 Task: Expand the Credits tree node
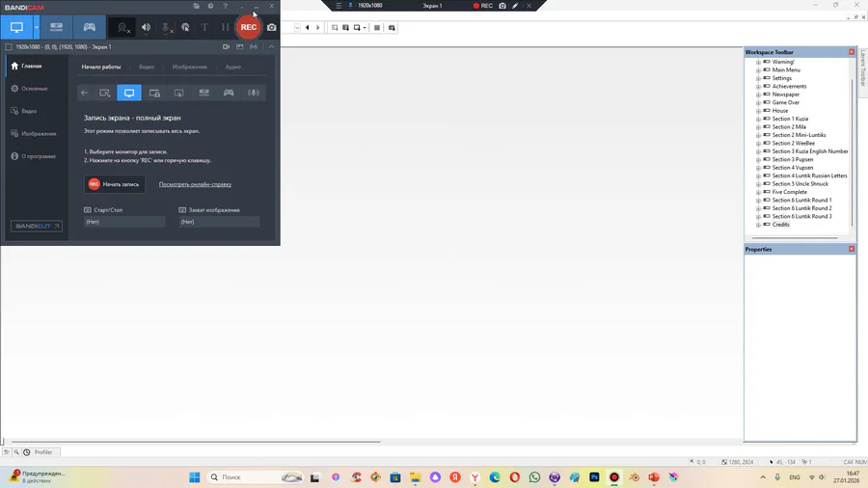click(x=758, y=225)
